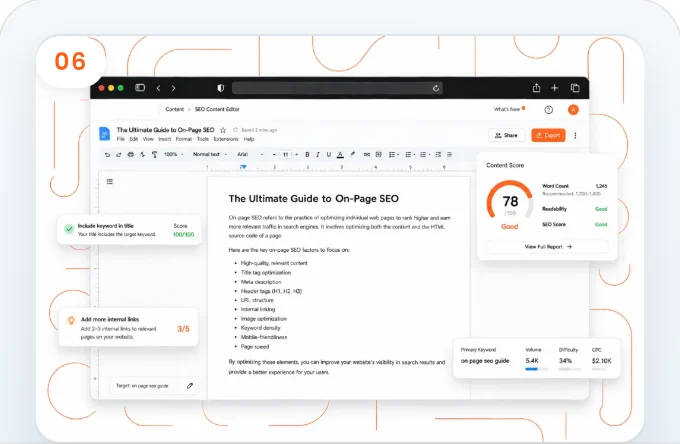Open the Extensions menu
Viewport: 680px width, 444px height.
226,139
